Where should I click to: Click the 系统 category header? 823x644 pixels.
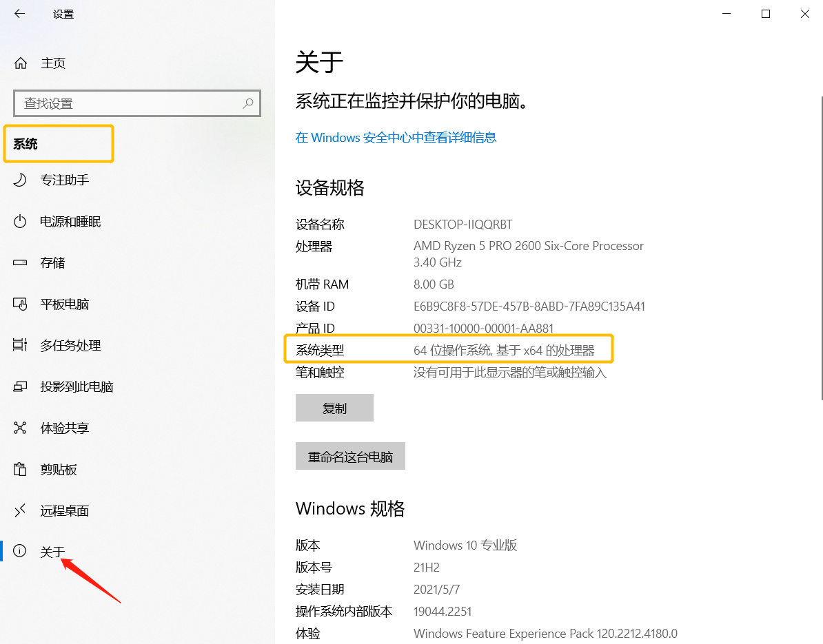[x=26, y=144]
